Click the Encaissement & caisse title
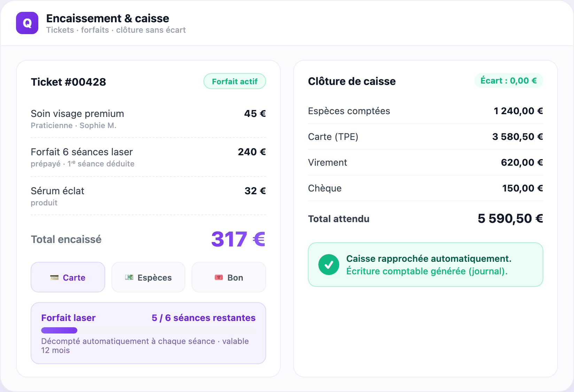The image size is (574, 392). [108, 18]
